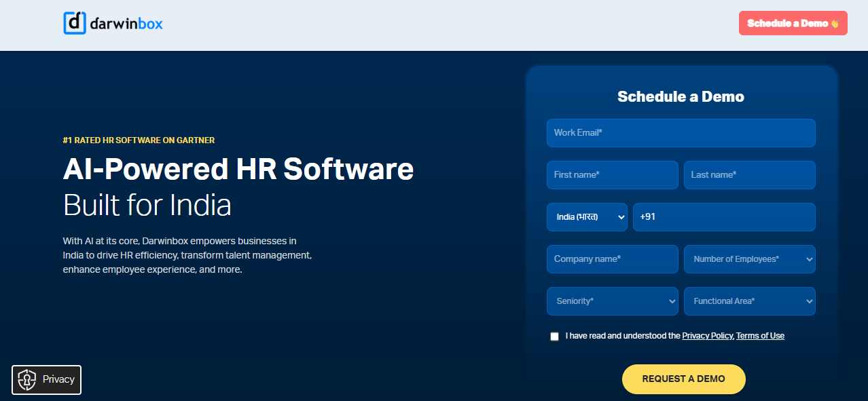
Task: Focus the +91 phone number field
Action: 724,217
